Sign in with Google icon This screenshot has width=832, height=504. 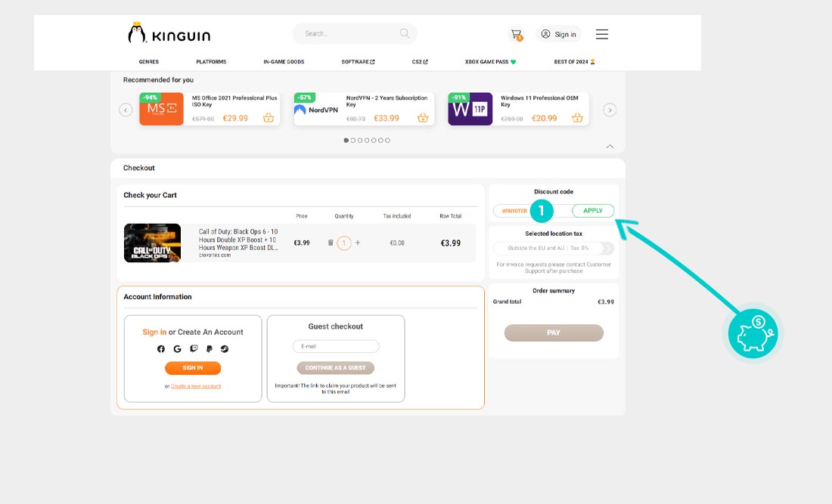177,349
